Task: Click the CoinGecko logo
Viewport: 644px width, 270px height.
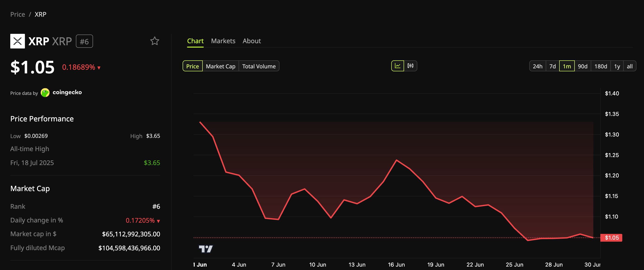Action: pyautogui.click(x=61, y=93)
